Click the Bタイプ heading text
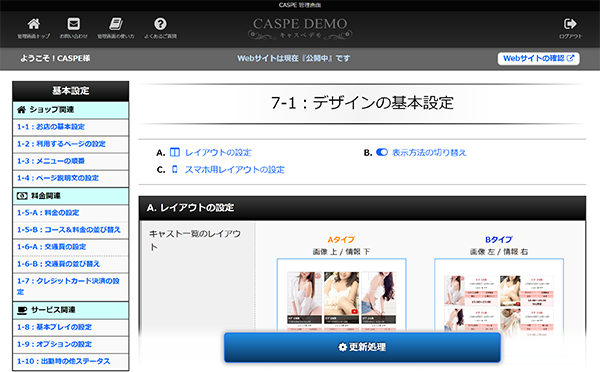 499,240
